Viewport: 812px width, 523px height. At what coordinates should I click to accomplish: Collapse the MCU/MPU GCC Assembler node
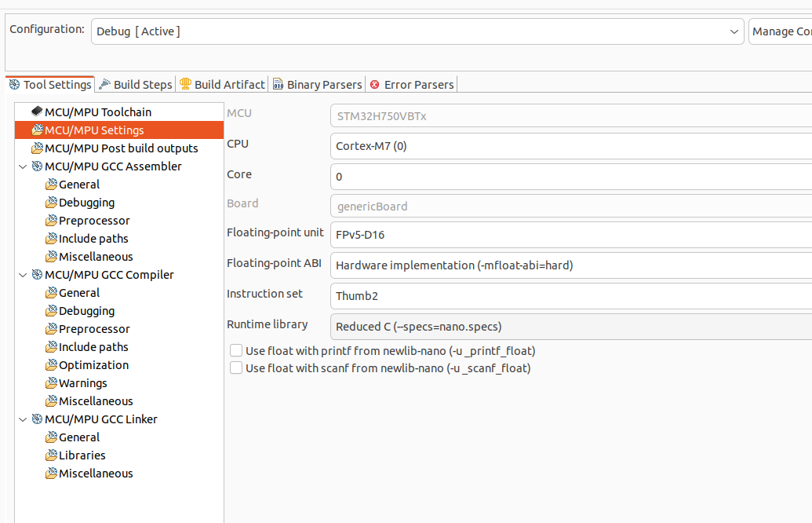click(x=24, y=166)
